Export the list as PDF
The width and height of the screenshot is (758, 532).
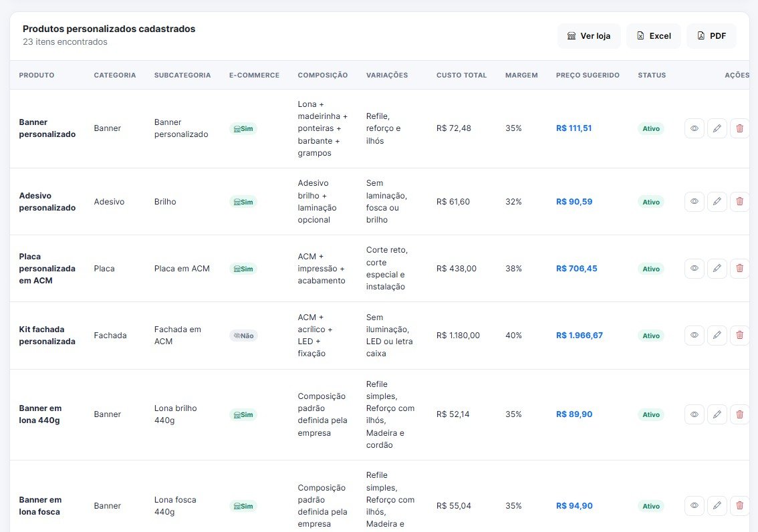pos(712,36)
